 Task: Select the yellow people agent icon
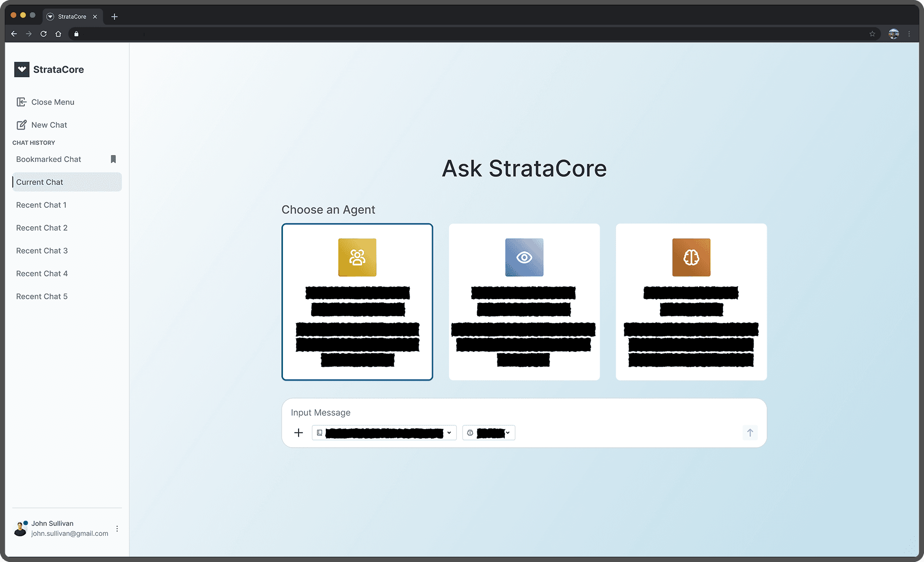pyautogui.click(x=357, y=257)
